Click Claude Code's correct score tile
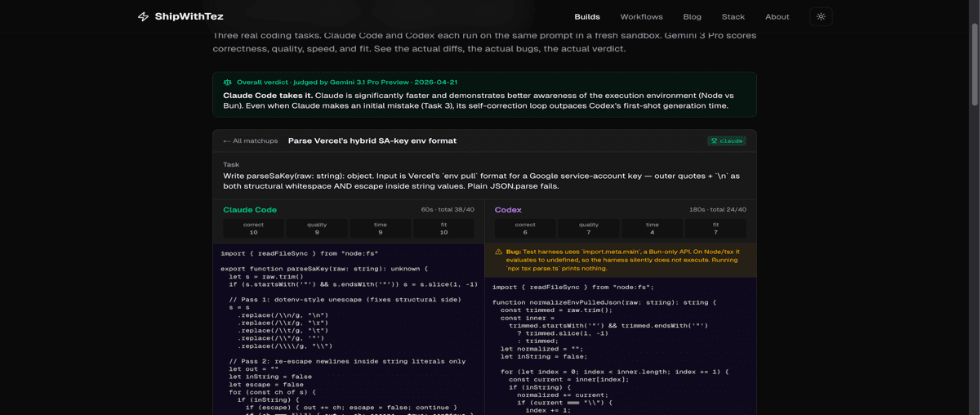The width and height of the screenshot is (980, 415). 253,229
